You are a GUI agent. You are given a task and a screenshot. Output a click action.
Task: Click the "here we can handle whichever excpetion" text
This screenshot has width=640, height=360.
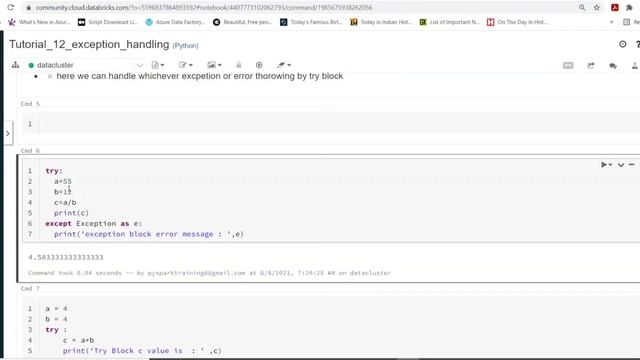(200, 76)
